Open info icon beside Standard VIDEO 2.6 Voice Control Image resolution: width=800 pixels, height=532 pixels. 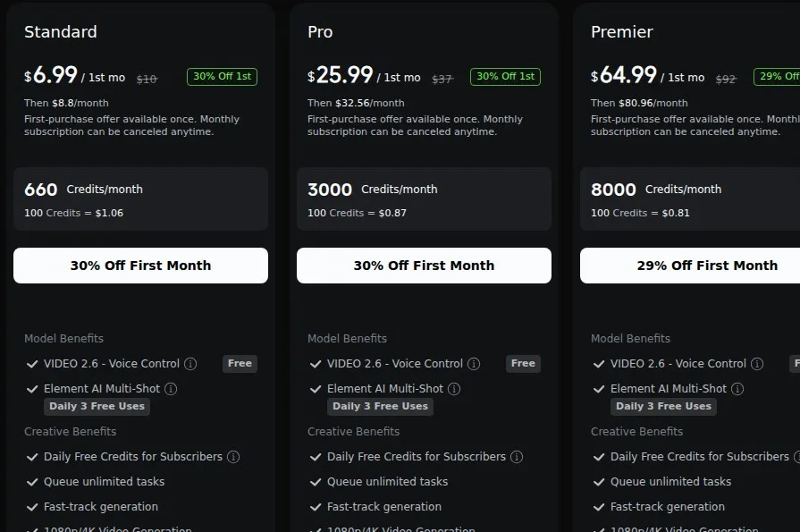tap(190, 364)
